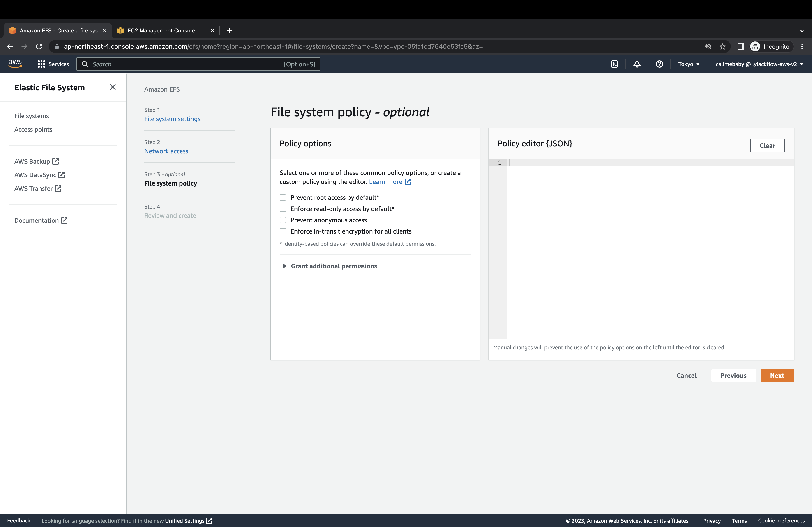Open Privacy footer link
Viewport: 812px width, 527px height.
click(712, 520)
